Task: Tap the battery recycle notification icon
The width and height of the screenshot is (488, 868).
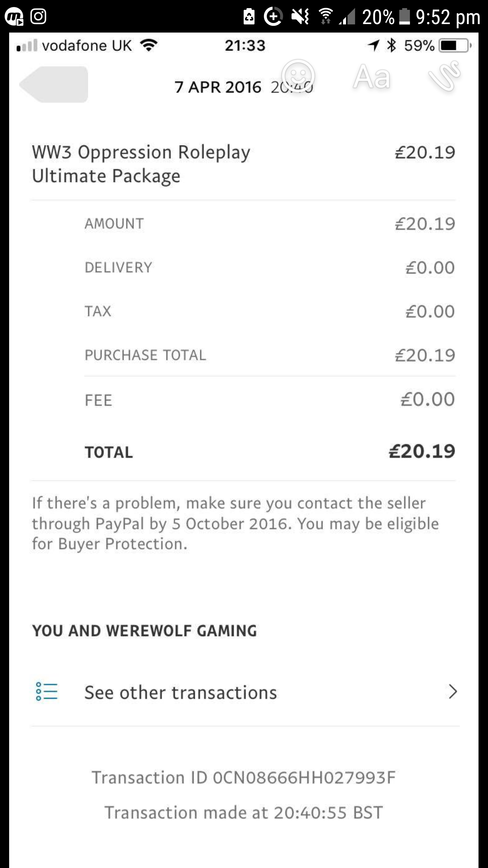Action: [x=249, y=16]
